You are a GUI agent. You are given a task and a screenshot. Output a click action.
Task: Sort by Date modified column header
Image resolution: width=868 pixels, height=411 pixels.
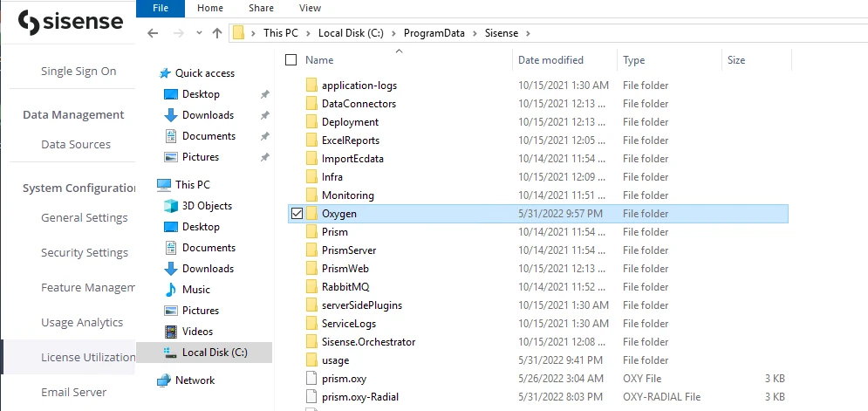550,60
